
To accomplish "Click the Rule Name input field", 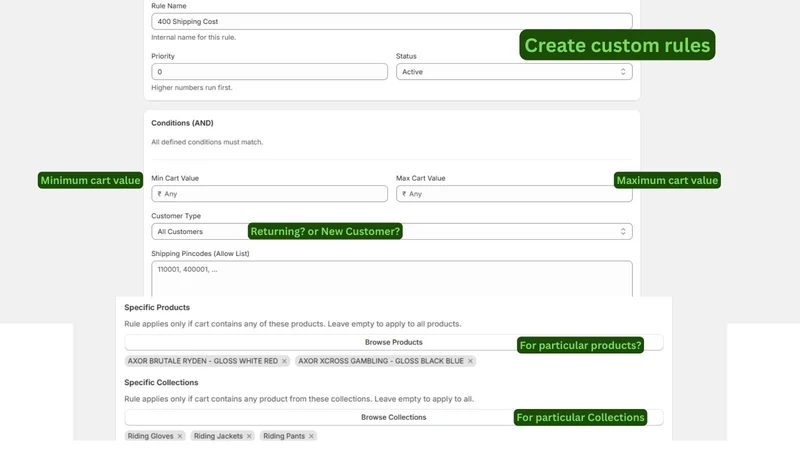I will click(x=391, y=21).
